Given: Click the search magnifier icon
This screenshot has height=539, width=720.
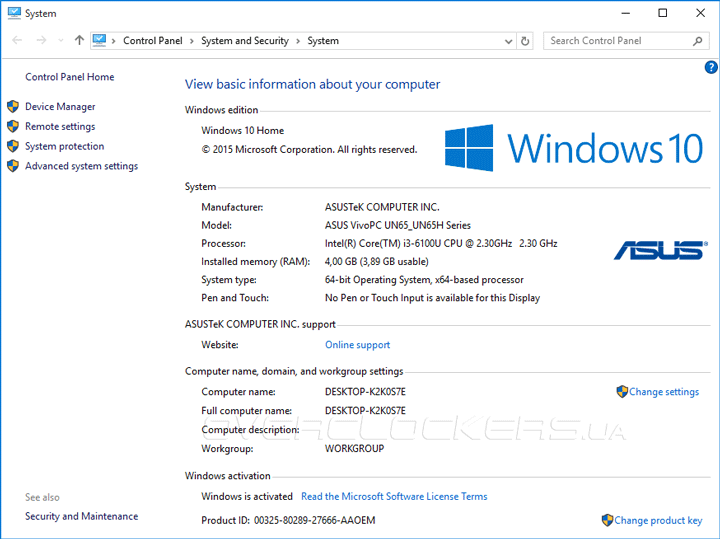Looking at the screenshot, I should (x=698, y=41).
